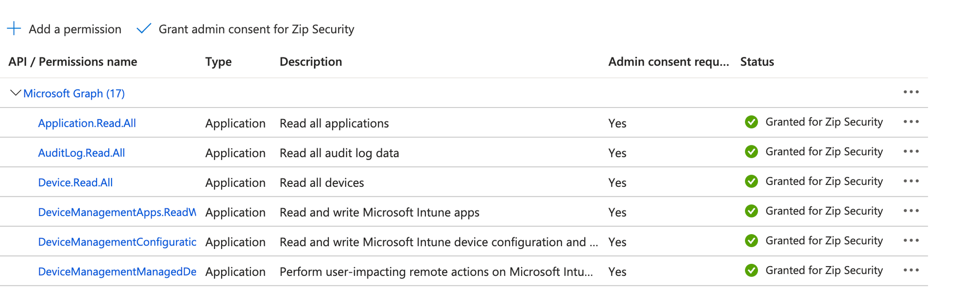Open the ellipsis menu for Device.Read.All row
This screenshot has height=292, width=980.
pos(911,181)
